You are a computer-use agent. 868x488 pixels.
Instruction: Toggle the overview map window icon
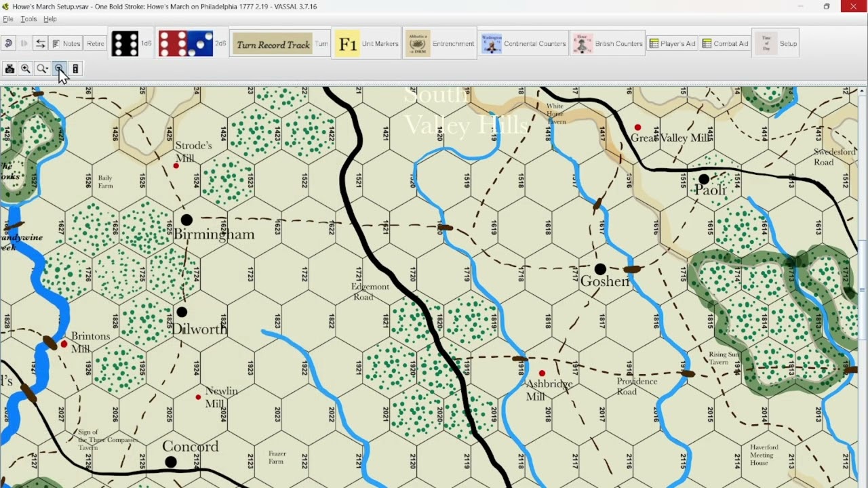pyautogui.click(x=75, y=68)
